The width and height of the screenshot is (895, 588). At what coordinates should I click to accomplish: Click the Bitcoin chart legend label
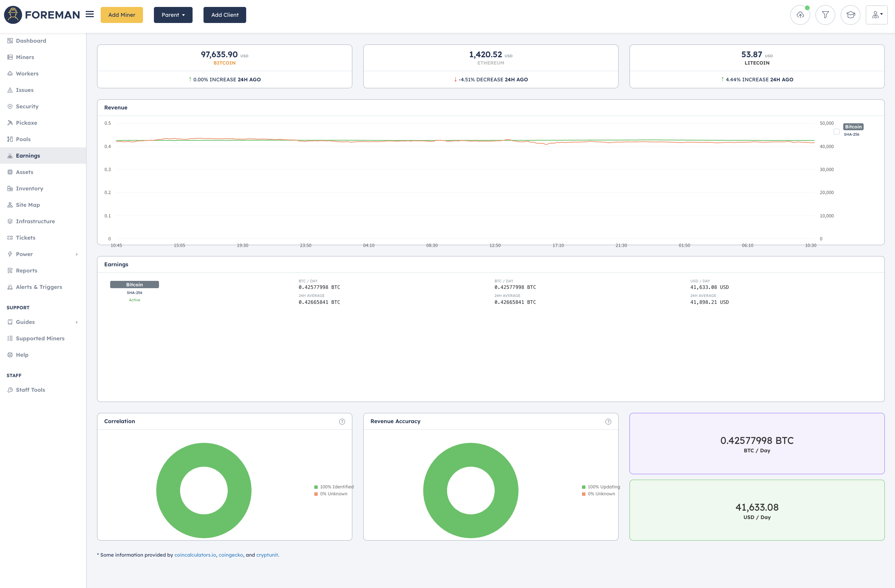[x=853, y=127]
